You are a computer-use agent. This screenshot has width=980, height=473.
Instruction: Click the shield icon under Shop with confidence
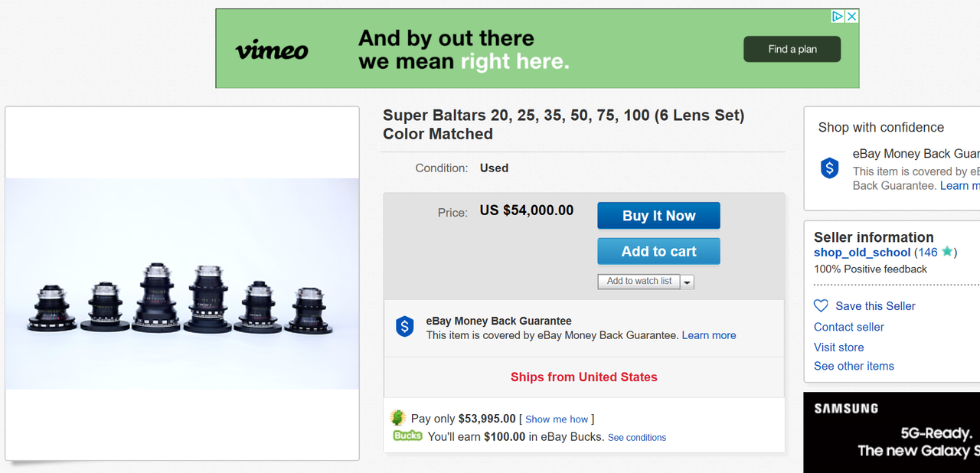(830, 168)
